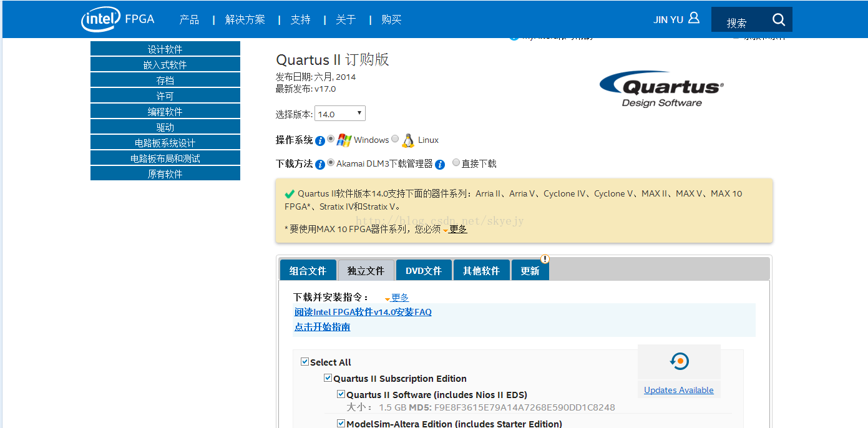Open the 点击开始指南 link
The image size is (868, 428).
coord(322,327)
